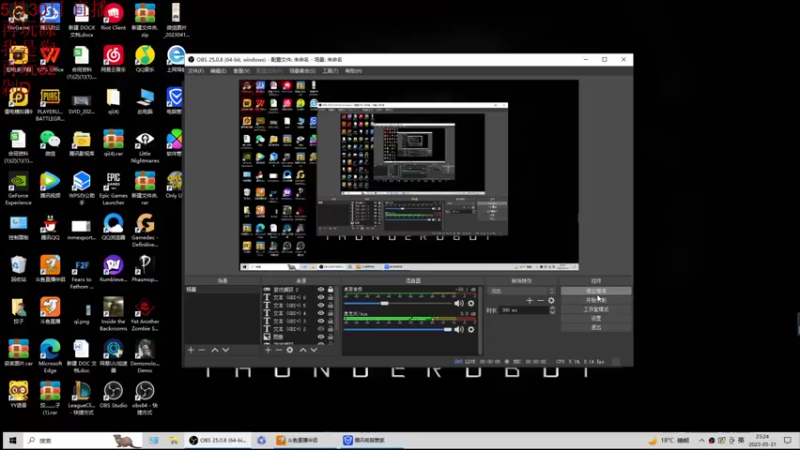Click the 麦克风/Aux volume slider
The width and height of the screenshot is (800, 450).
(x=398, y=330)
